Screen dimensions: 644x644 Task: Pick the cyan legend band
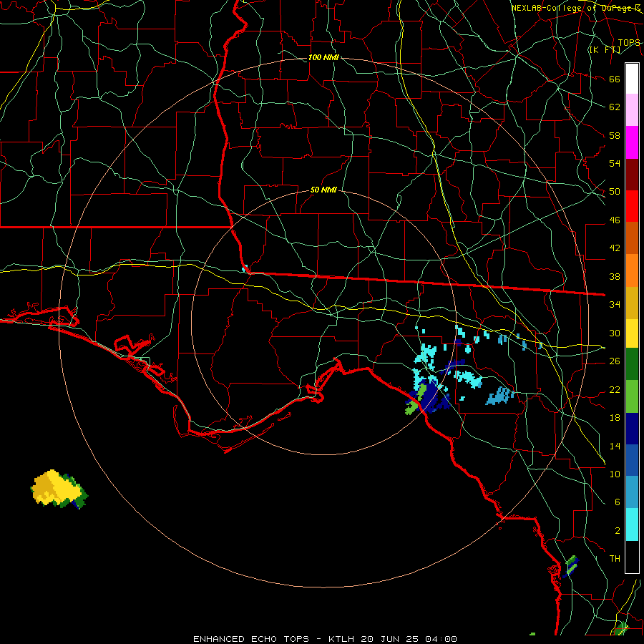click(632, 525)
